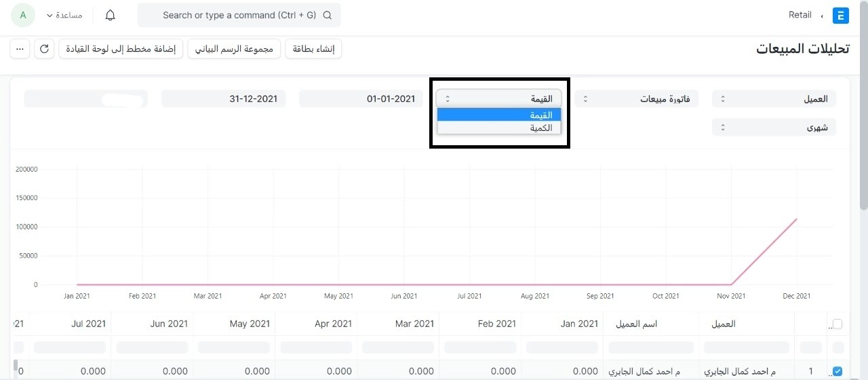
Task: Click the filter box under Apr 2021 column
Action: pyautogui.click(x=317, y=347)
